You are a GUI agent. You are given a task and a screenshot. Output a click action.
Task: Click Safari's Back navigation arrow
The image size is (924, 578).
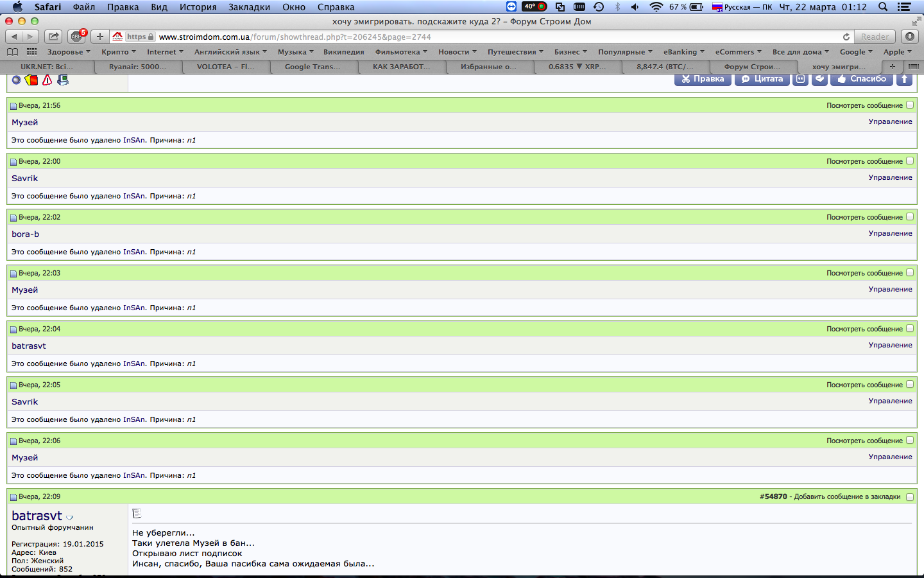point(13,37)
